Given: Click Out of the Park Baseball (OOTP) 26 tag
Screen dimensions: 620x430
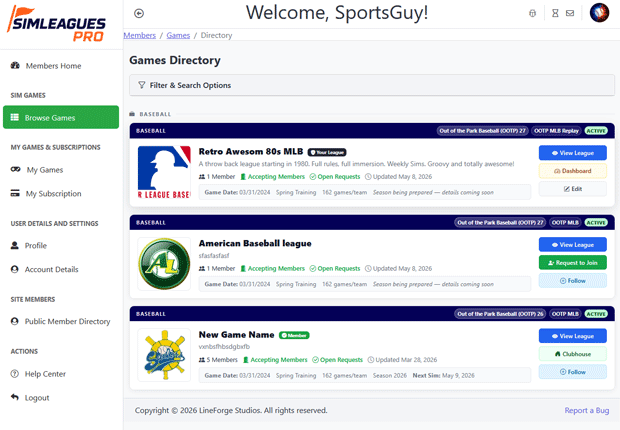Looking at the screenshot, I should 500,314.
